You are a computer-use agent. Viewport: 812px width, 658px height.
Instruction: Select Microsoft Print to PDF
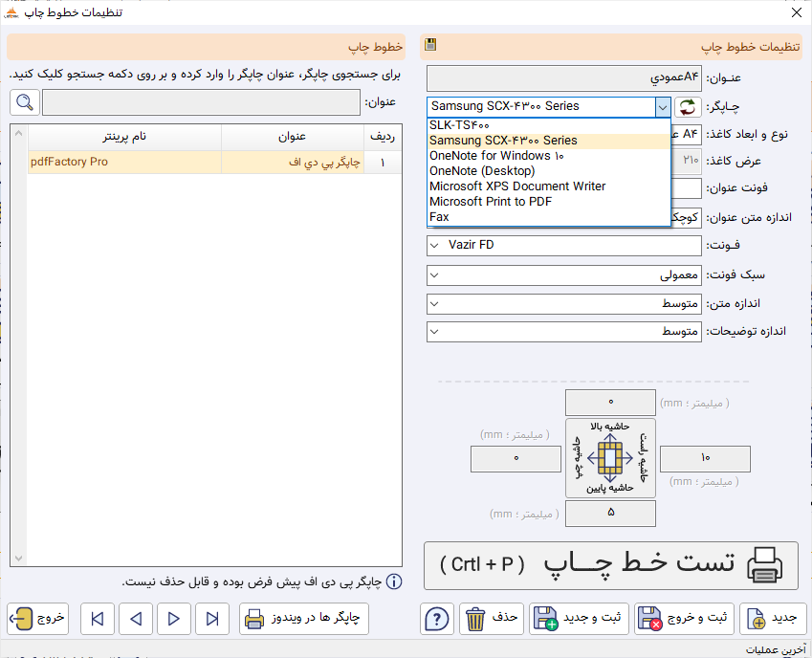pos(549,202)
